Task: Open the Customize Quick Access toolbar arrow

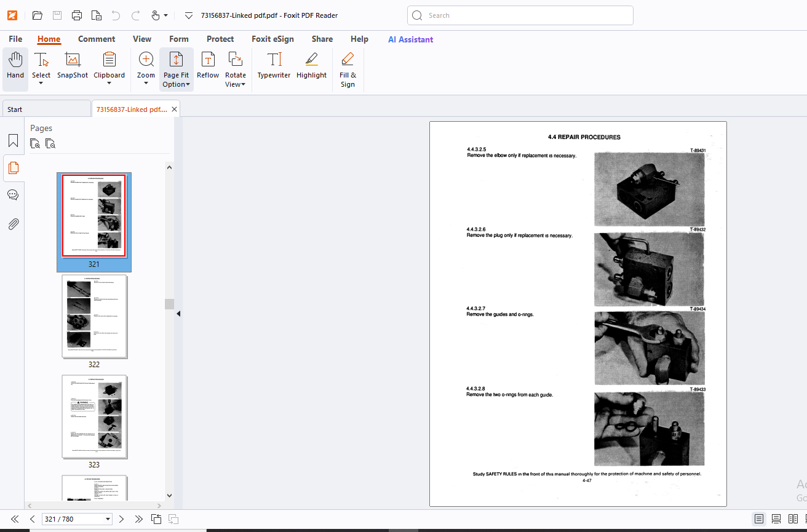Action: tap(189, 15)
